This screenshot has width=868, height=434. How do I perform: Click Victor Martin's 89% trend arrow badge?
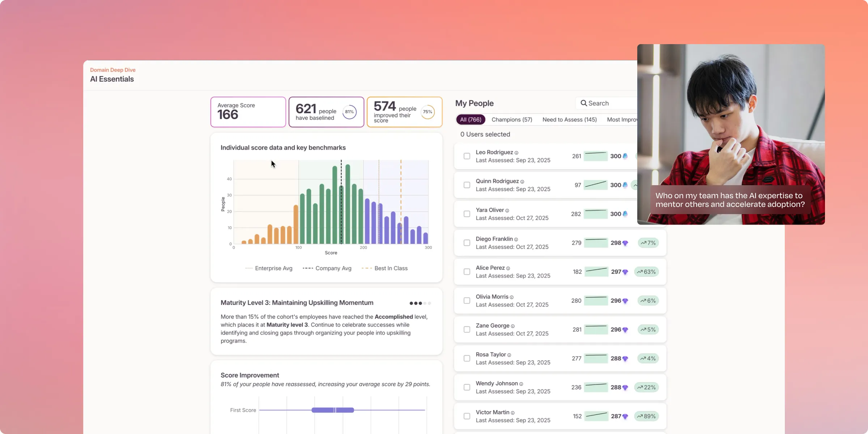tap(646, 416)
